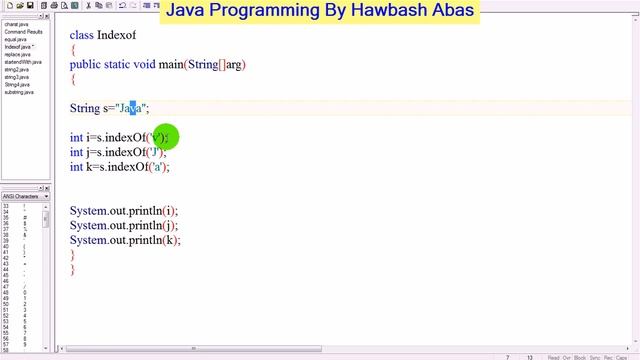
Task: Click the character list scroll down arrow
Action: (45, 348)
